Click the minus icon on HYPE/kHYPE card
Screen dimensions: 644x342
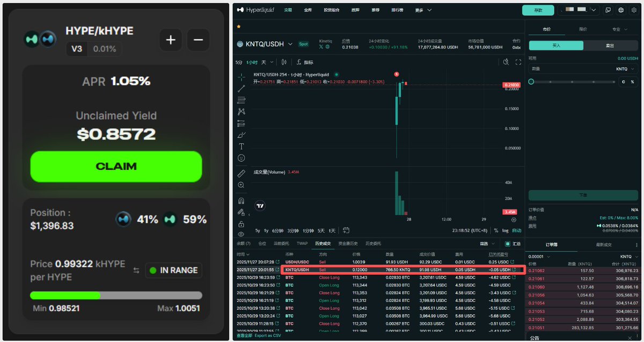click(x=198, y=40)
